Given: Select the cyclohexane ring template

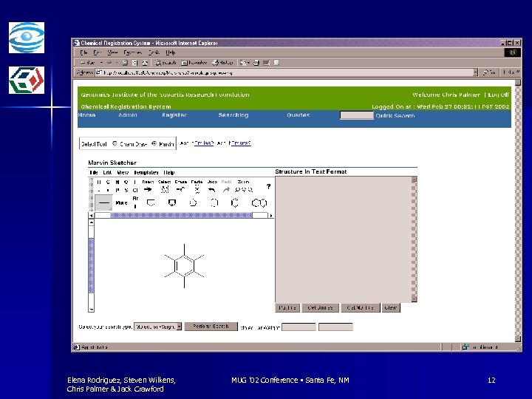Looking at the screenshot, I should click(x=214, y=203).
